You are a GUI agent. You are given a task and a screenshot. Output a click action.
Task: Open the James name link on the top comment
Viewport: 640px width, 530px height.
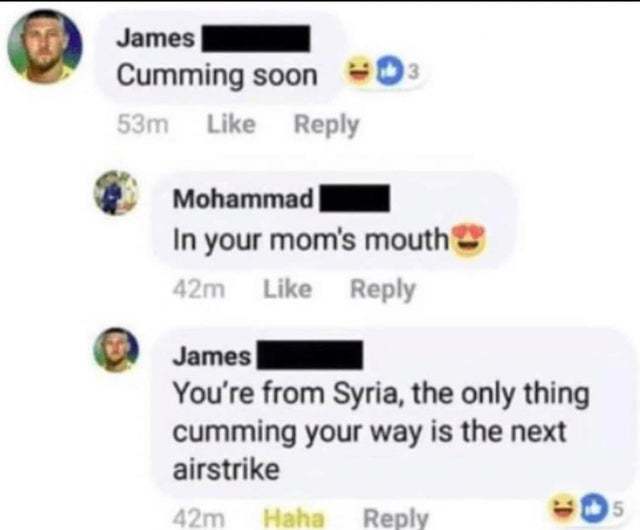tap(156, 39)
